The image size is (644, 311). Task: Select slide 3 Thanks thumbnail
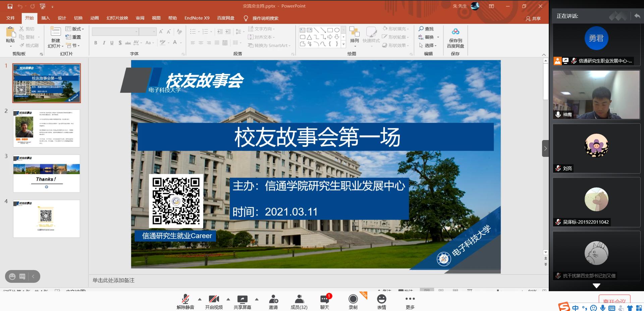(x=47, y=173)
